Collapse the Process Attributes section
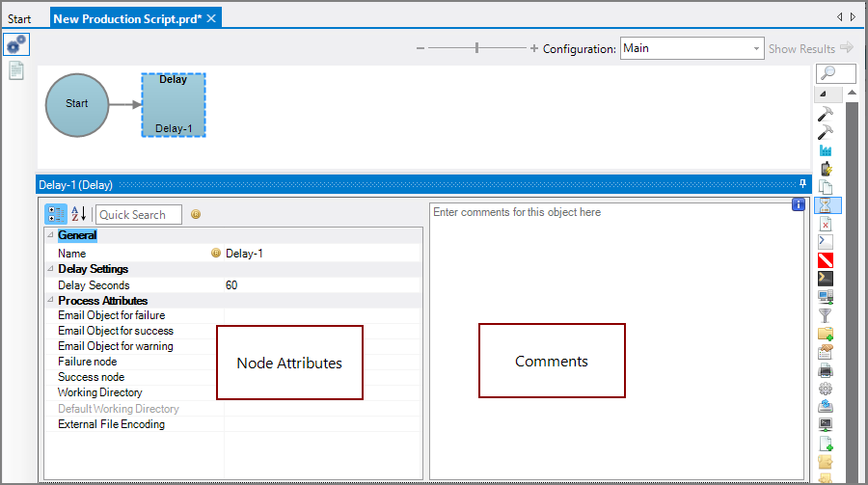 pyautogui.click(x=50, y=300)
